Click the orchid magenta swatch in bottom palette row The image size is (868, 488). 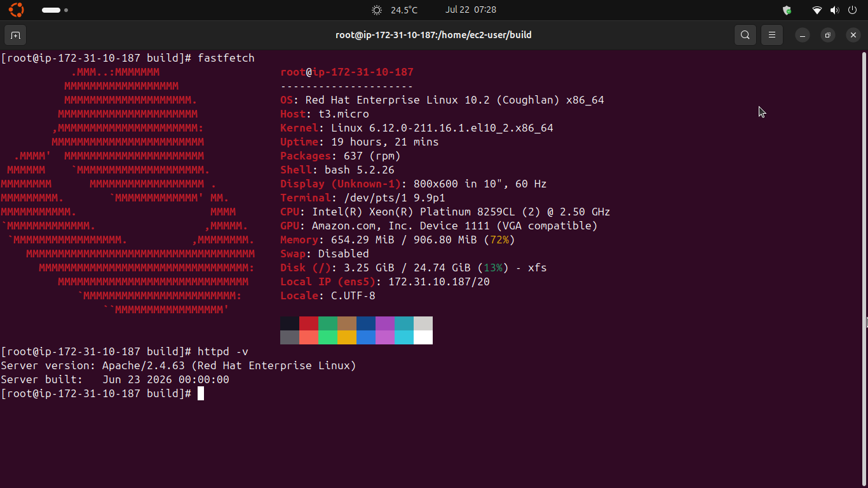click(x=385, y=337)
